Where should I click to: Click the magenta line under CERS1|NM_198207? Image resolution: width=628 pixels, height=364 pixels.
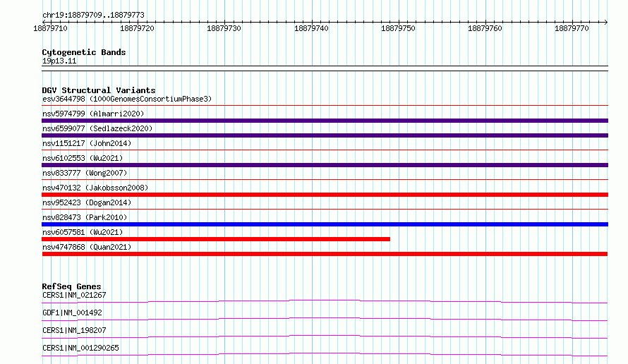tap(325, 336)
